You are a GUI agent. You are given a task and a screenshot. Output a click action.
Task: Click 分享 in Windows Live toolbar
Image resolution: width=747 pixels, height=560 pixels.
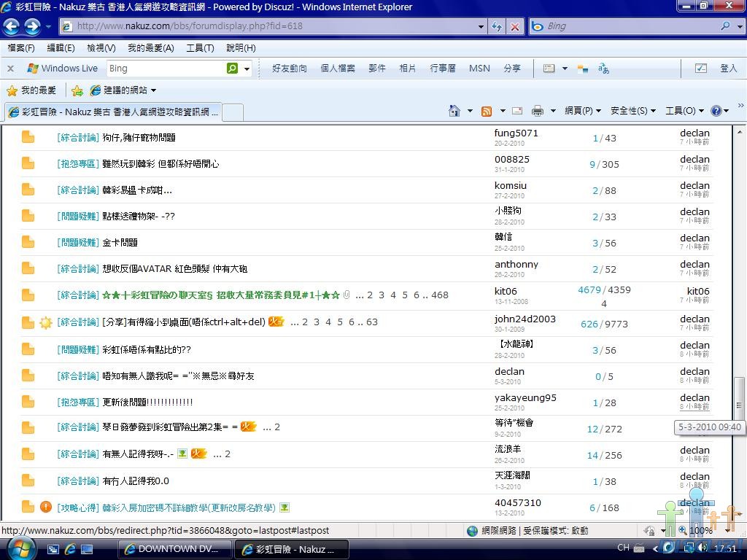[x=511, y=69]
